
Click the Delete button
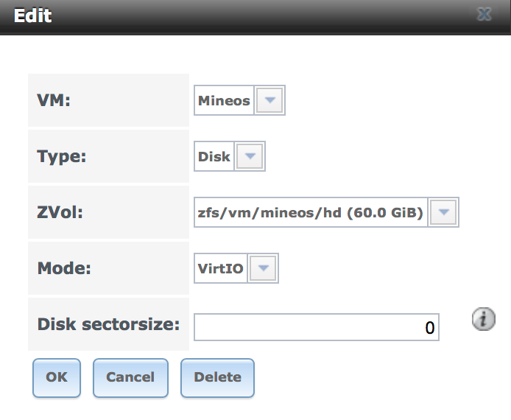[x=217, y=377]
